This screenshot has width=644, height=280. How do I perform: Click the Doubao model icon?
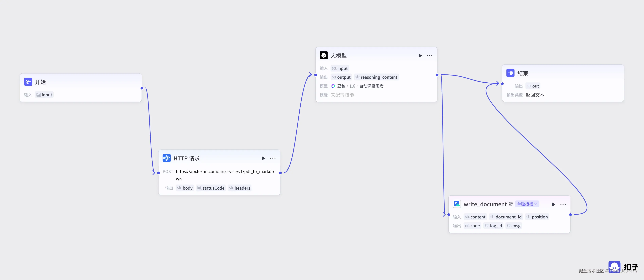click(333, 86)
